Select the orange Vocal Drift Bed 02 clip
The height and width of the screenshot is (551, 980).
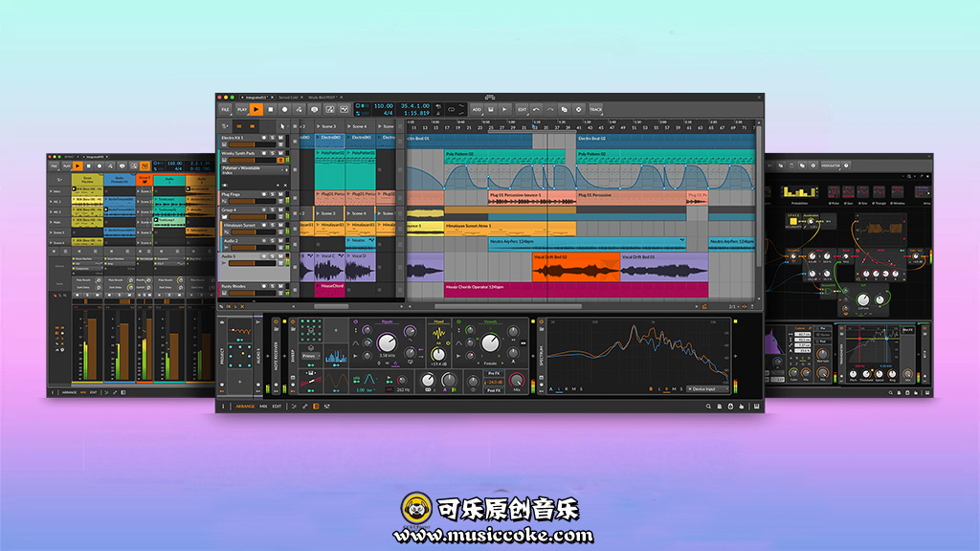coord(575,267)
